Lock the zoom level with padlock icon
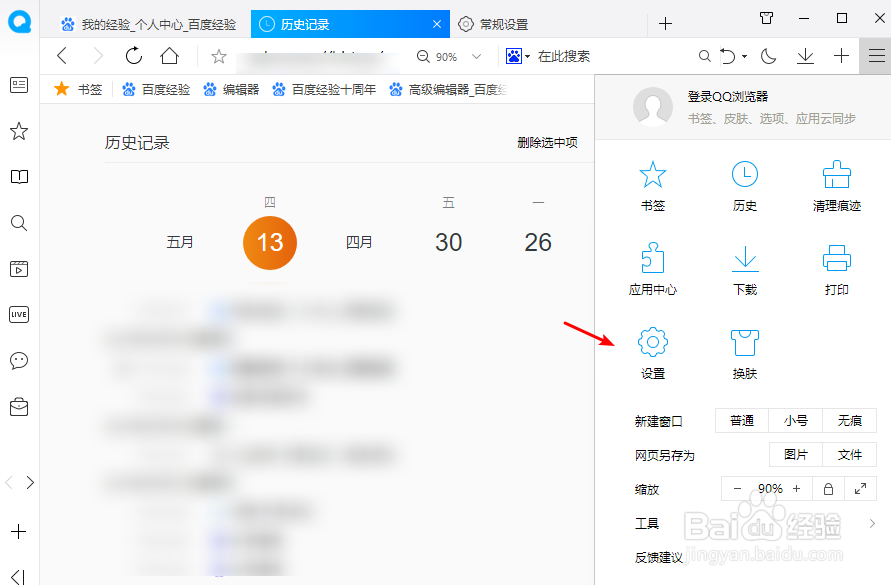Screen dimensions: 891x585 coord(827,489)
